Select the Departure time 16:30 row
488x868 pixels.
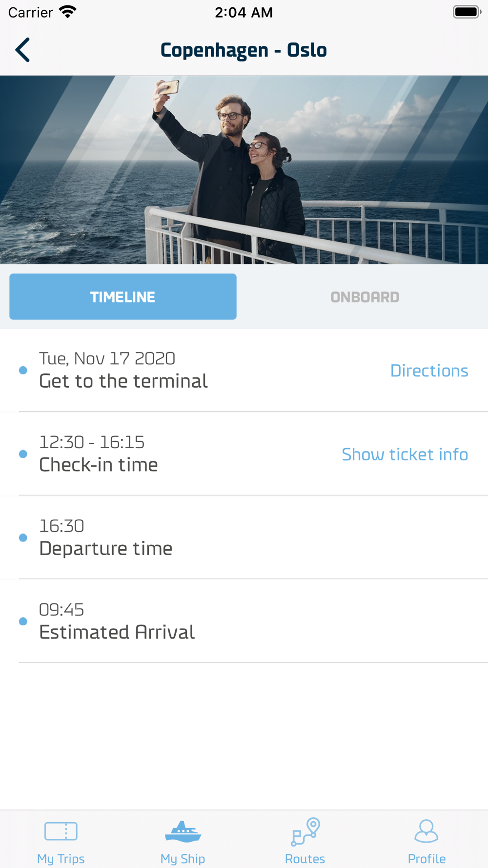[244, 537]
